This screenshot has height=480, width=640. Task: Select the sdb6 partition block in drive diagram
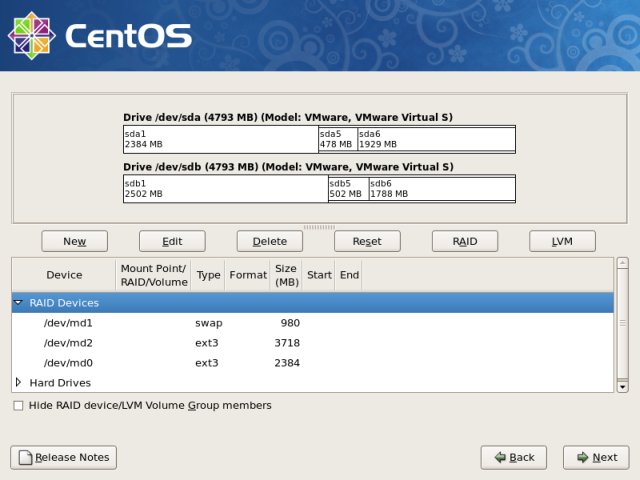(x=441, y=189)
